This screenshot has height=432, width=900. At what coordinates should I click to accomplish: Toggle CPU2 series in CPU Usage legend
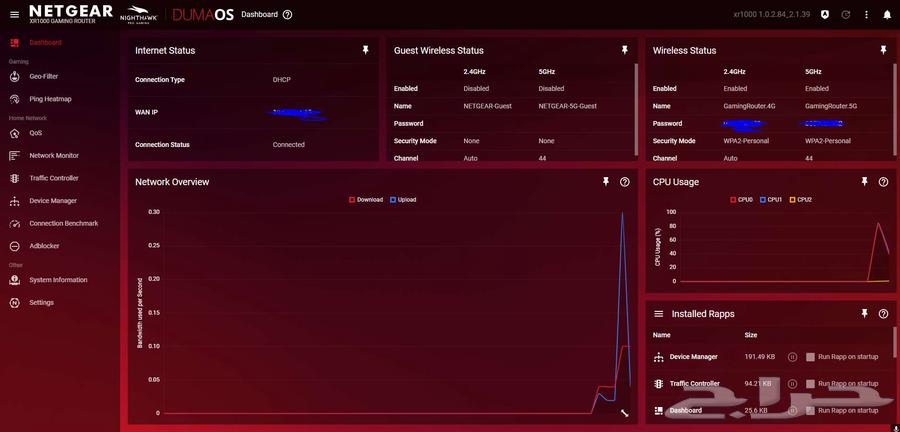click(801, 200)
